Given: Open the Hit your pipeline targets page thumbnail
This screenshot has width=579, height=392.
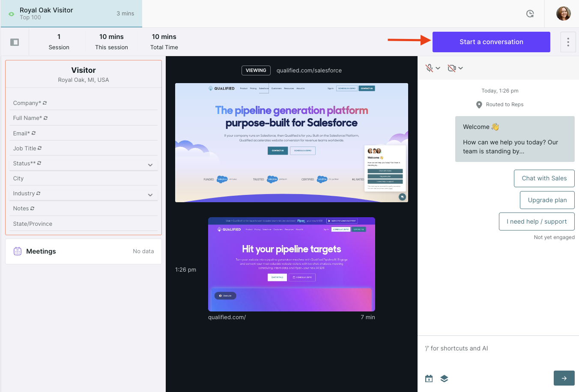Looking at the screenshot, I should 292,264.
